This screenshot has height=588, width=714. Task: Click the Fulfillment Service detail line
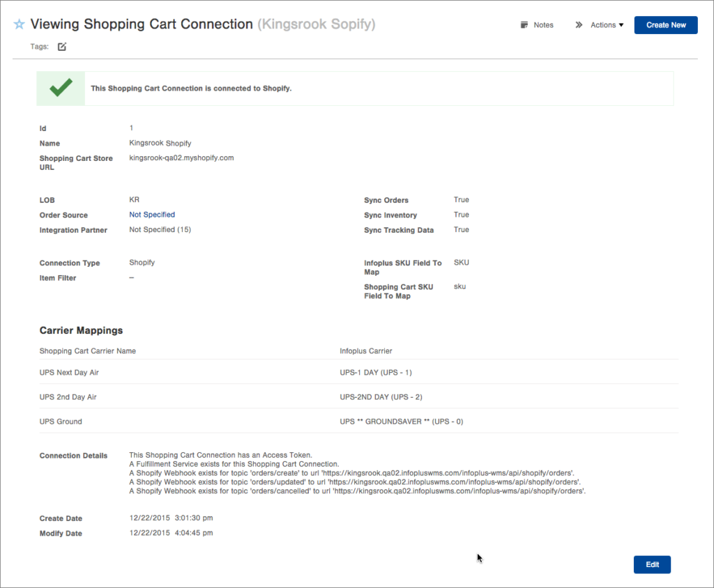coord(234,464)
